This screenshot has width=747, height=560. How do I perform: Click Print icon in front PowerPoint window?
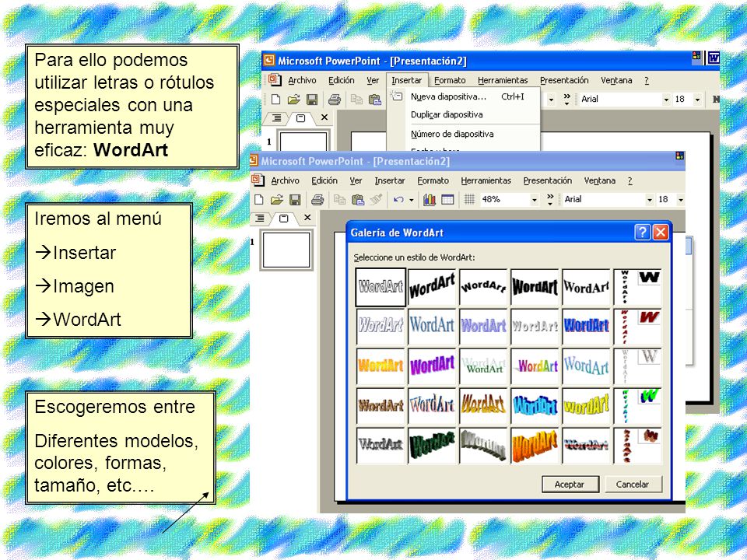click(x=317, y=200)
